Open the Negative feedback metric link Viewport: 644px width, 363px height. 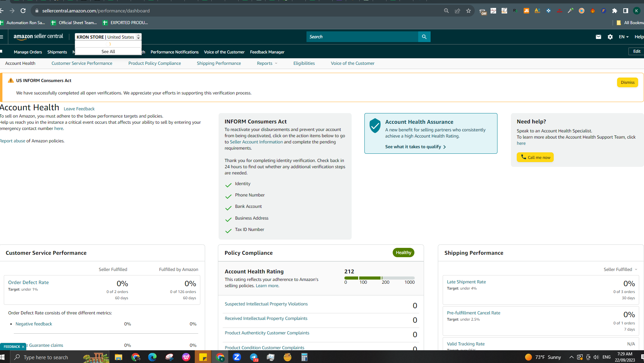(x=34, y=324)
